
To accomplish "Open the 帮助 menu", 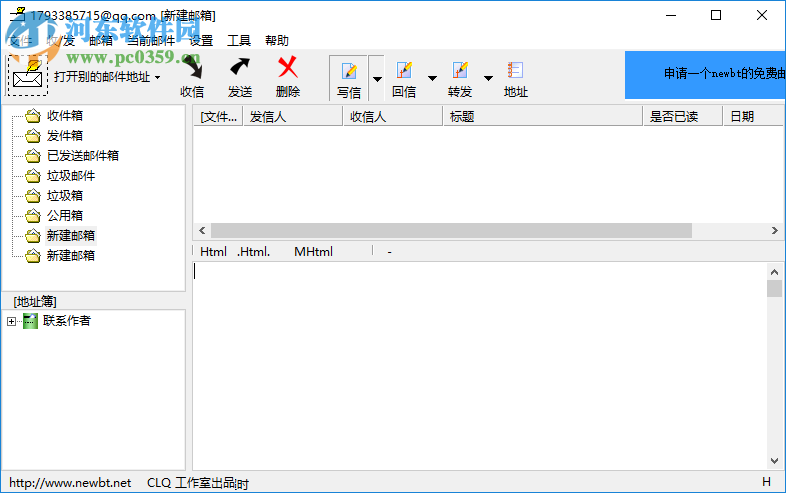I will click(x=277, y=41).
